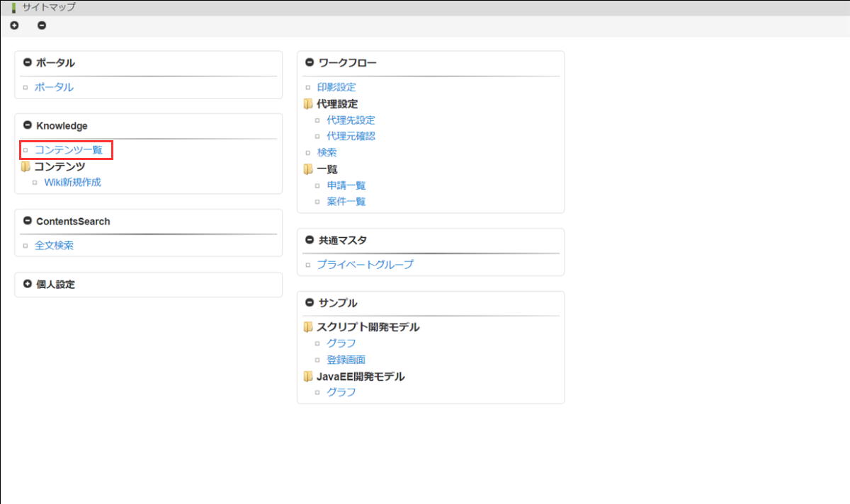850x504 pixels.
Task: Click the collapse-all minus icon in toolbar
Action: 42,25
